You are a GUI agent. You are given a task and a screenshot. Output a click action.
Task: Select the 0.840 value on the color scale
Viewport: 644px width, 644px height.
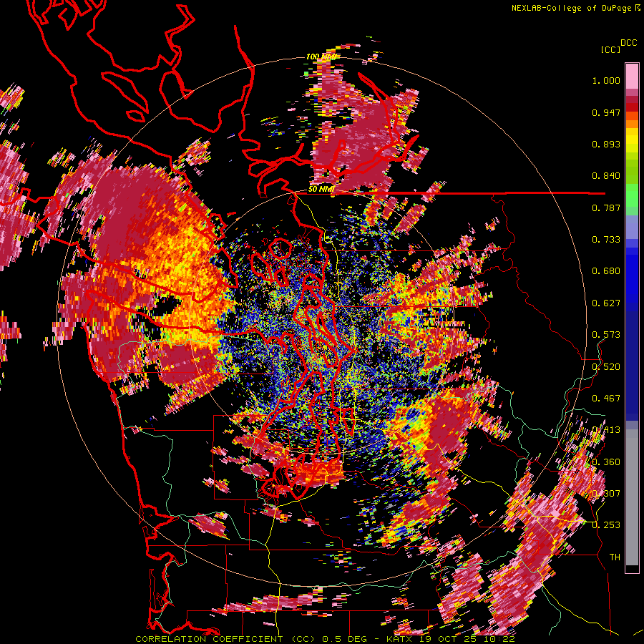tap(606, 176)
